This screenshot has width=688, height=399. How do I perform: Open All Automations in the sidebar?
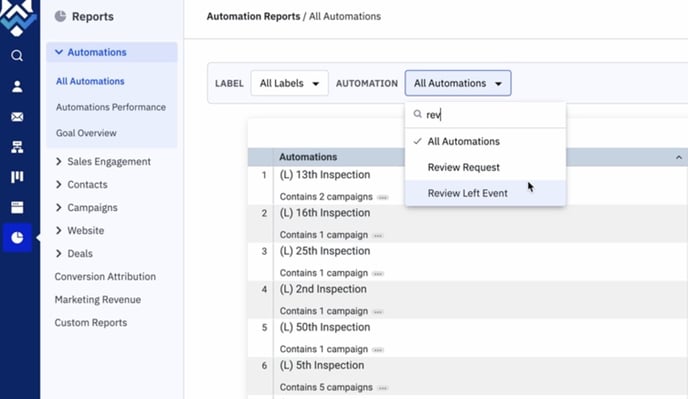(90, 81)
